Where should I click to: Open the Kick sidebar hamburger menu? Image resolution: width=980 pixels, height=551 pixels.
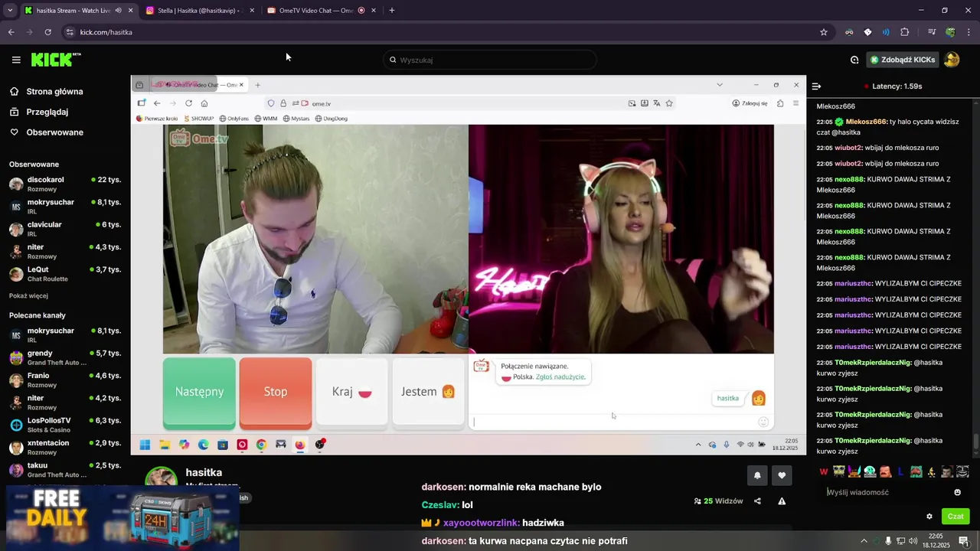coord(16,60)
